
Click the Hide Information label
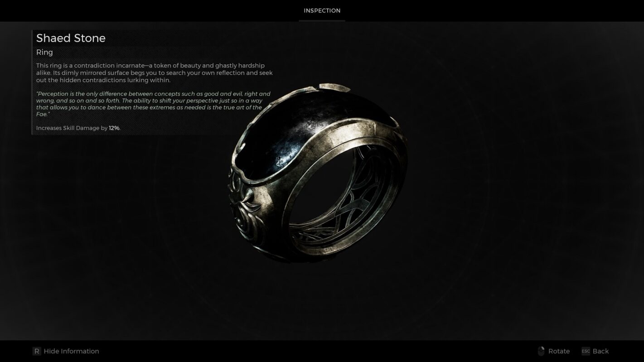[71, 351]
